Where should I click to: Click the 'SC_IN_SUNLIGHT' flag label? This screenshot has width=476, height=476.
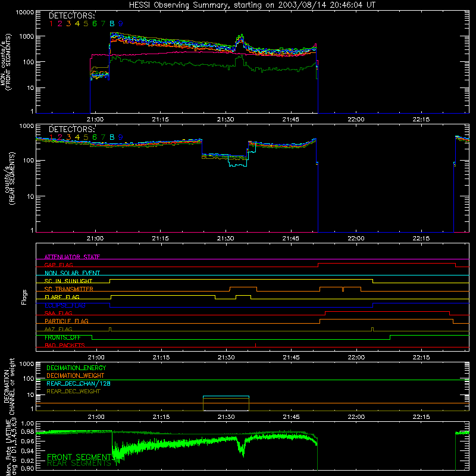(x=68, y=281)
